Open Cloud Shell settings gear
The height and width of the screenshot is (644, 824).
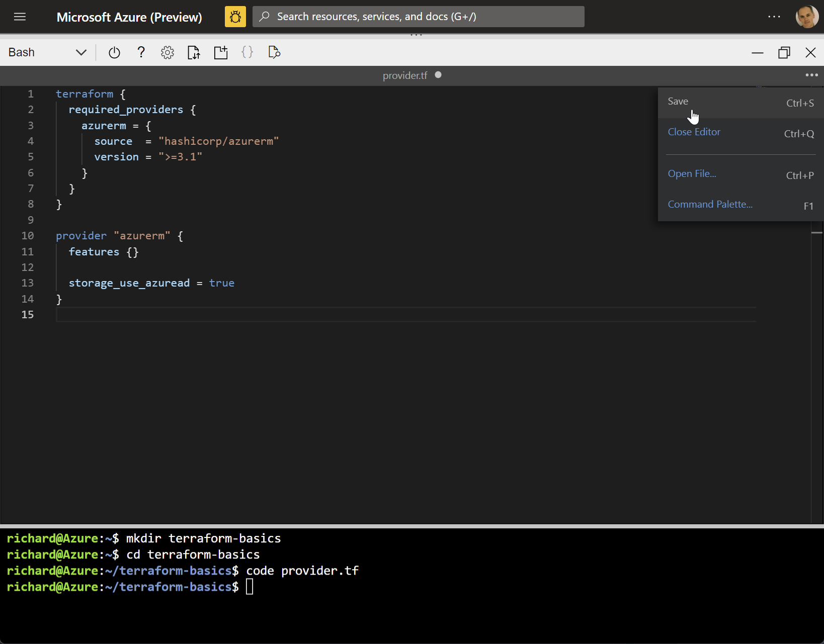click(x=168, y=52)
